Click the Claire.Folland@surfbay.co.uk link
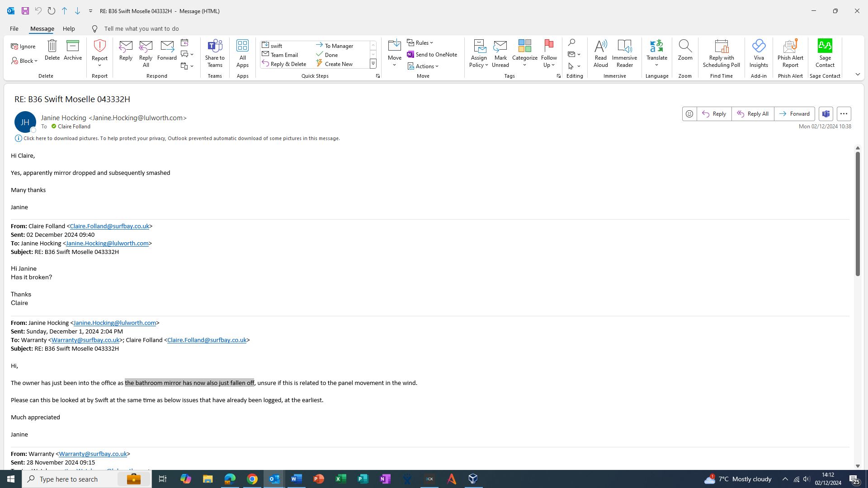868x488 pixels. pos(109,226)
